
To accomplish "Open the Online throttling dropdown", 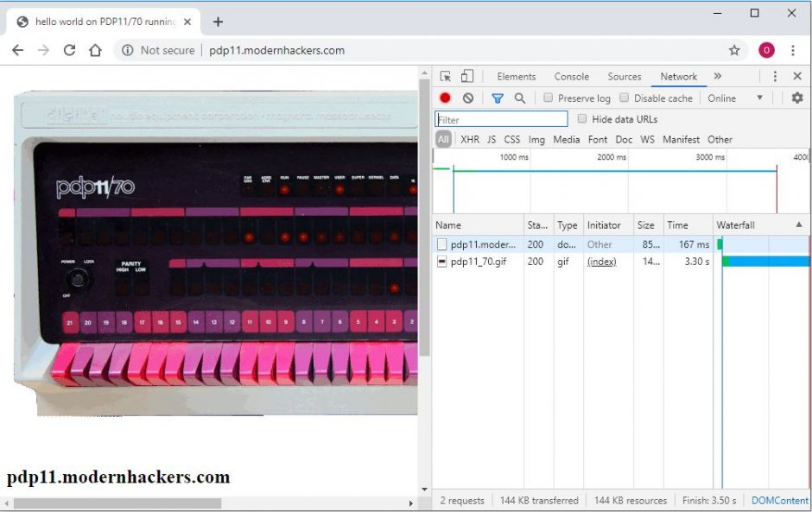I will [x=735, y=98].
